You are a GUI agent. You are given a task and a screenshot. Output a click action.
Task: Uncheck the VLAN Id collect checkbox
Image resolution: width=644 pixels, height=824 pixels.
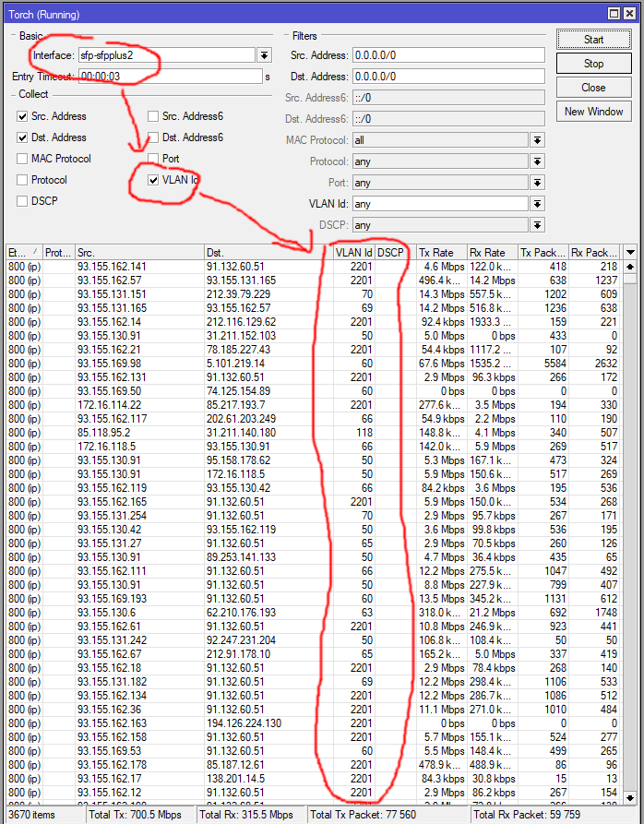pyautogui.click(x=153, y=180)
